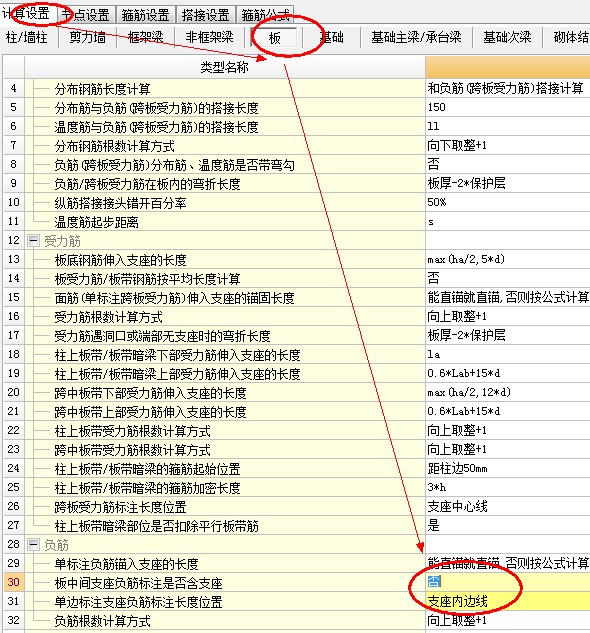Click row number 30 header
590x633 pixels.
(13, 583)
